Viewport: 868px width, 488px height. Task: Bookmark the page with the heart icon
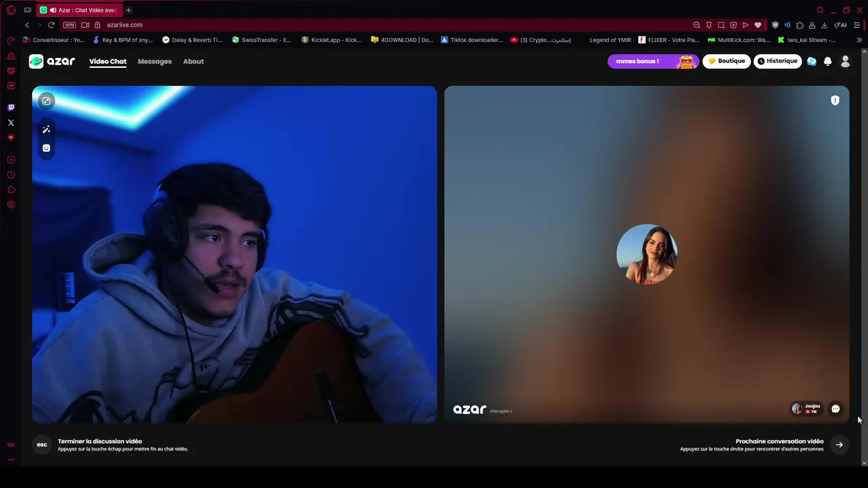(x=757, y=25)
